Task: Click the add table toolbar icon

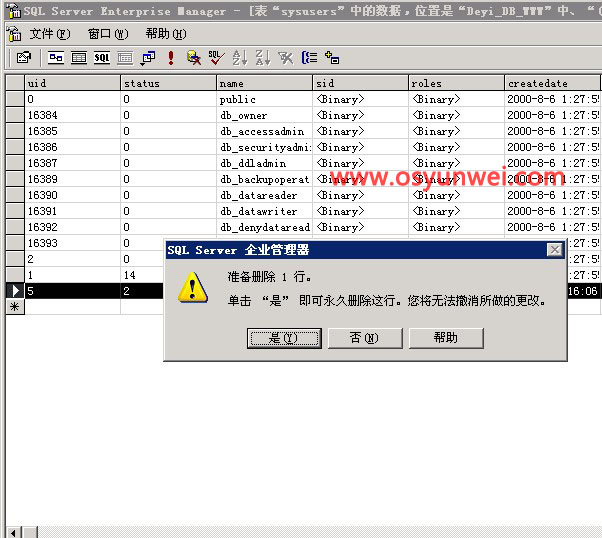Action: pyautogui.click(x=332, y=58)
